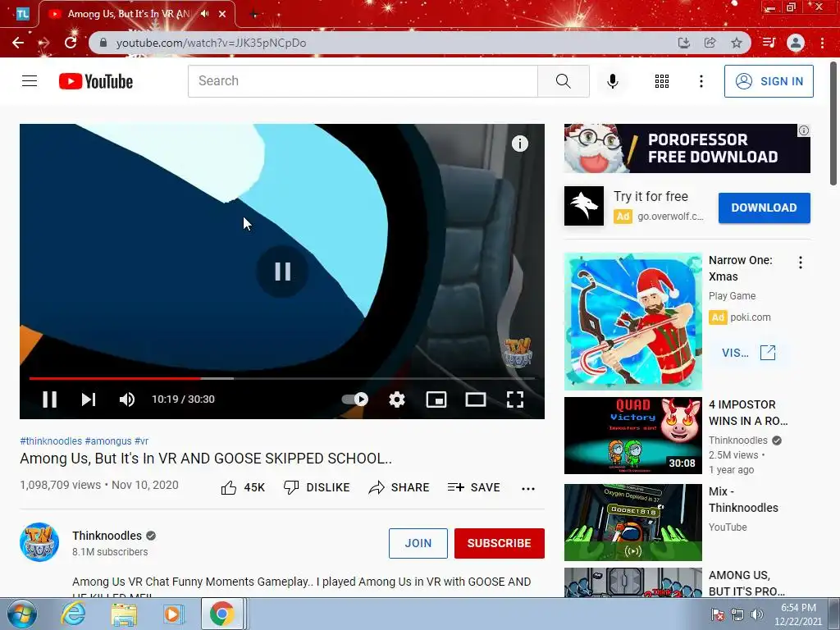840x630 pixels.
Task: Go back in browser history
Action: (x=18, y=43)
